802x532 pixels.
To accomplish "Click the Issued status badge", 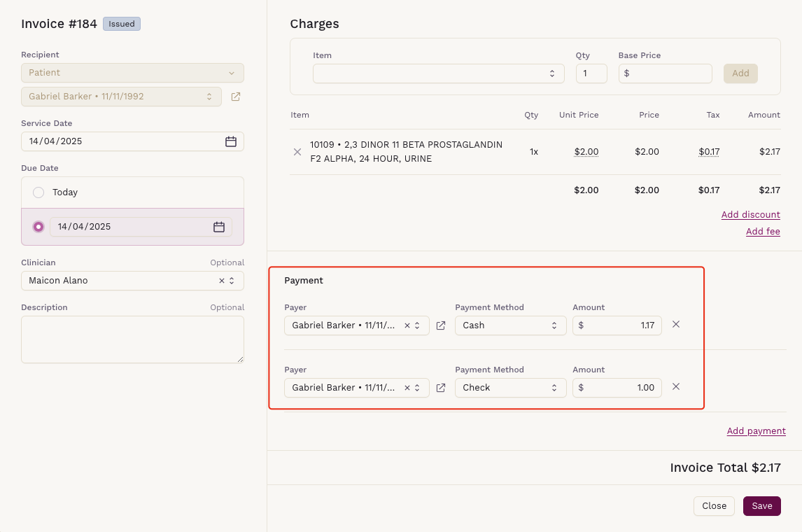I will click(122, 24).
